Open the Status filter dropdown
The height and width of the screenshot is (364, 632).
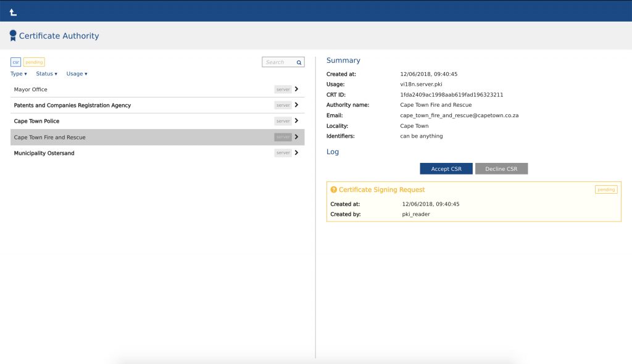47,74
